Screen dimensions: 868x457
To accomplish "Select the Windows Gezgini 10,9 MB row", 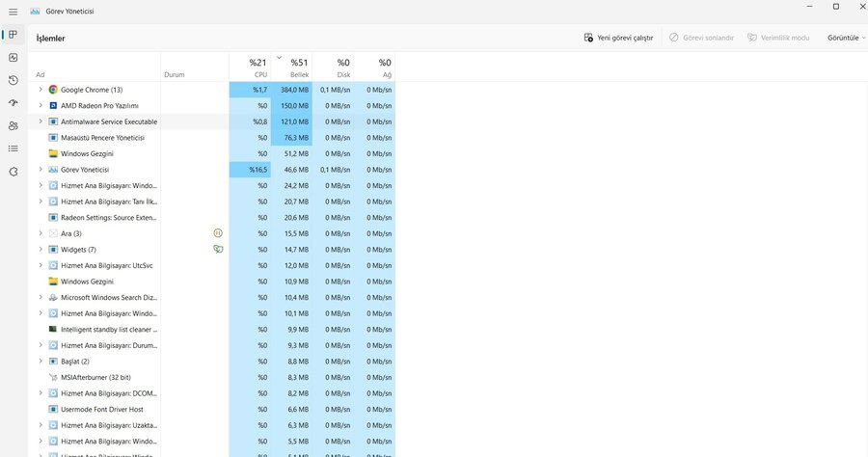I will 211,282.
